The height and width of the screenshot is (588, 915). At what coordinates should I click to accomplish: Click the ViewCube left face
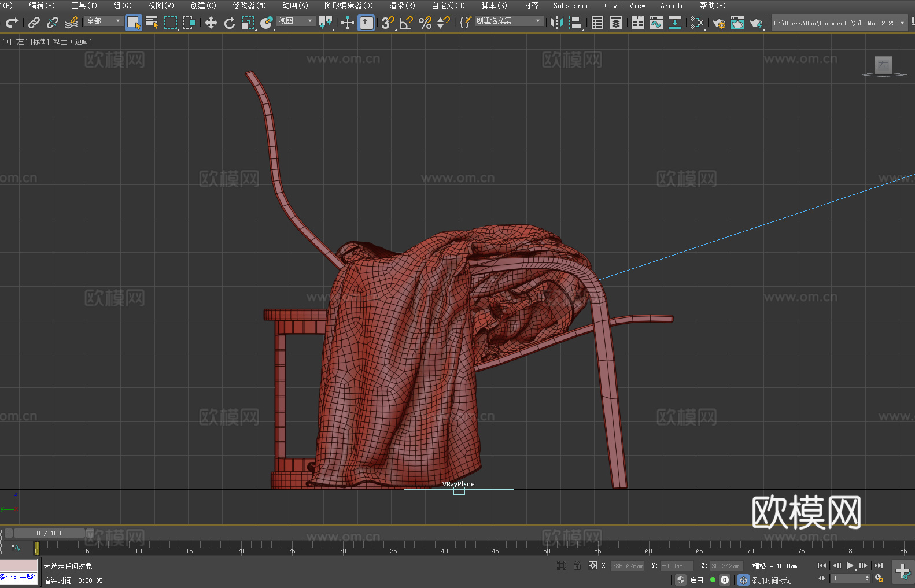coord(883,65)
